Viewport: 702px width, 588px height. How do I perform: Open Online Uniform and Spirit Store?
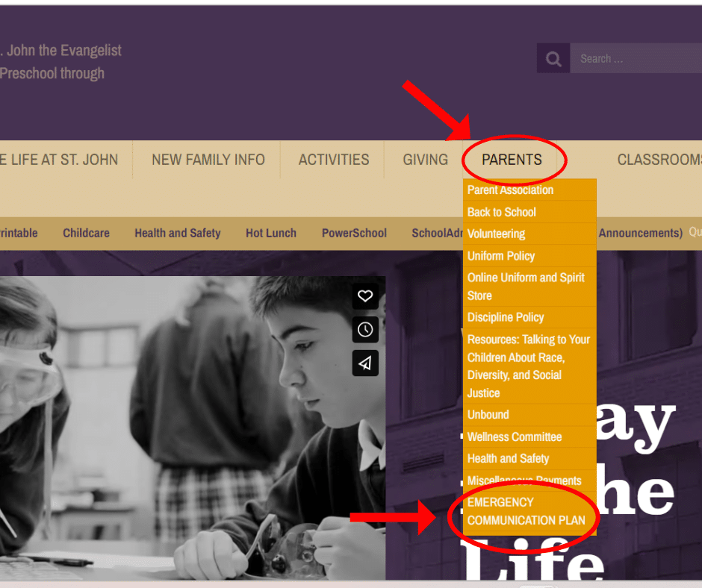pos(529,287)
